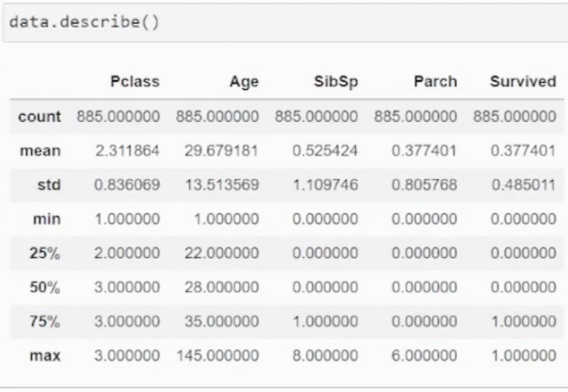Select 75% Age value 35.000000
This screenshot has width=568, height=392.
[x=222, y=321]
